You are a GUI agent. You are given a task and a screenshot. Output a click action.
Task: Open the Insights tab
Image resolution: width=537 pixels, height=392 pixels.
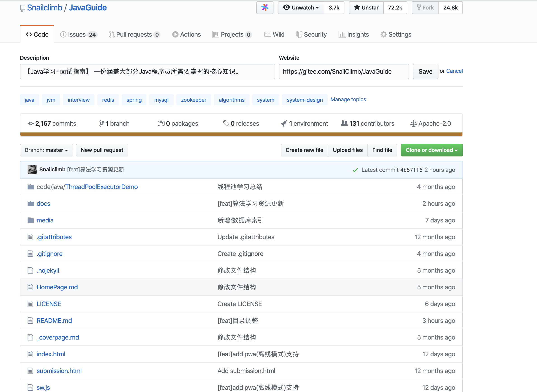354,34
